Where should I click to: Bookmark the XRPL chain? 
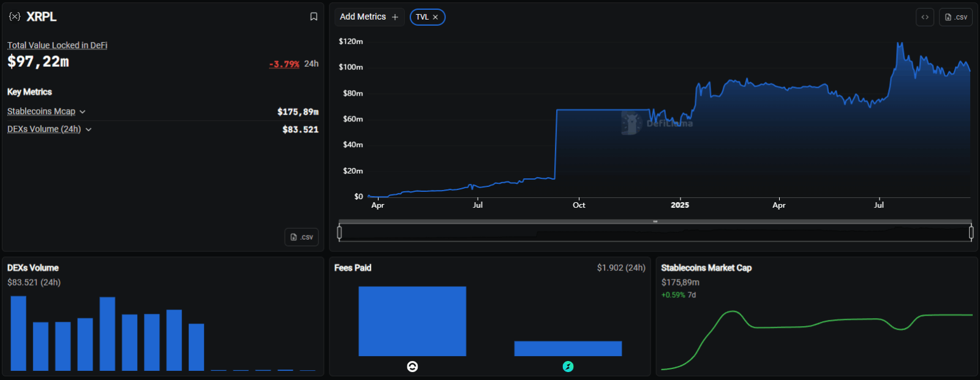(x=314, y=17)
